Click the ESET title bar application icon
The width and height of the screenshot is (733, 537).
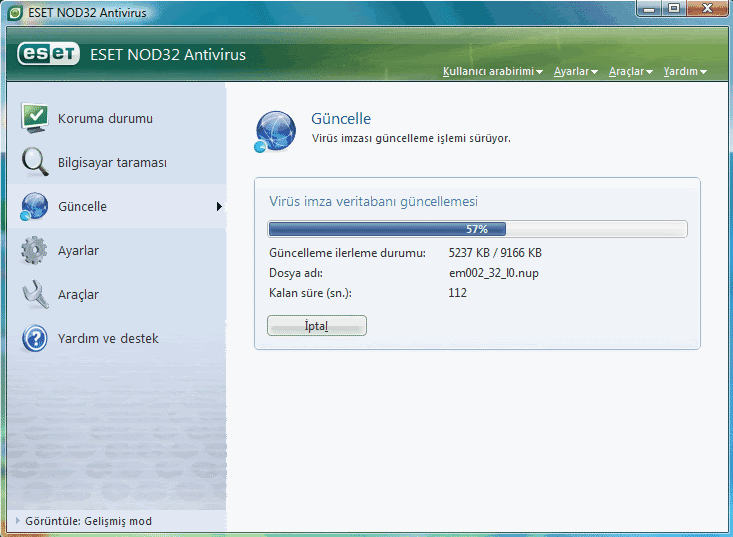click(x=15, y=13)
